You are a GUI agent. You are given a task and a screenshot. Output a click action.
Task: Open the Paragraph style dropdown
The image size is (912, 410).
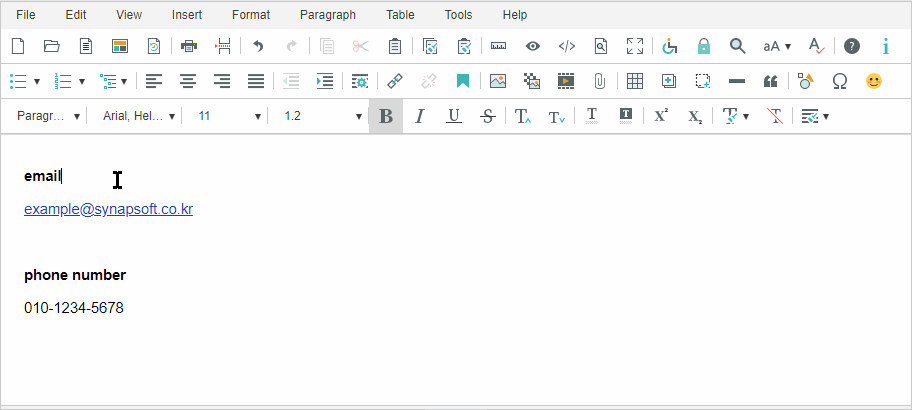click(48, 116)
